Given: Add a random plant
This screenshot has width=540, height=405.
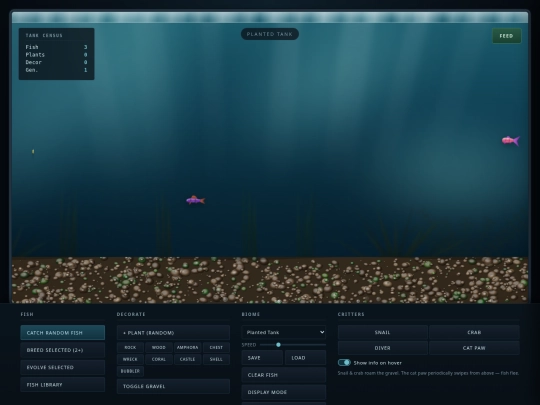Looking at the screenshot, I should click(173, 333).
